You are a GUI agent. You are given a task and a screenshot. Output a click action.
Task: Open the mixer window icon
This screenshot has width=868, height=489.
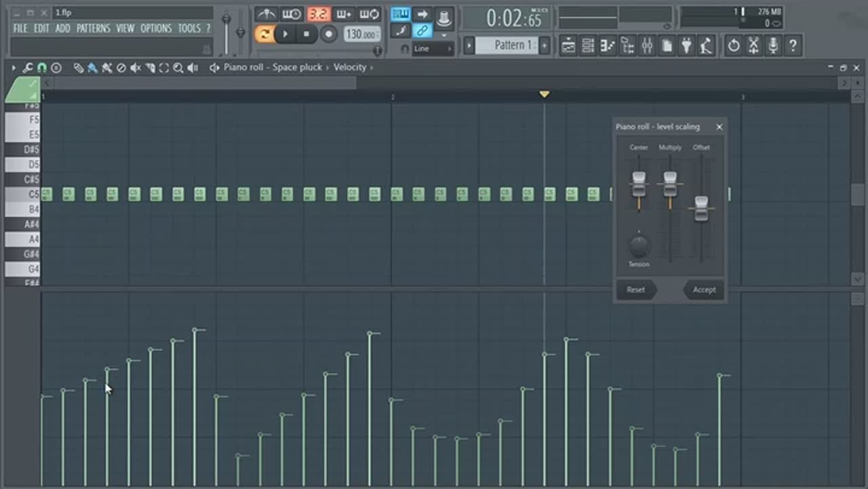pyautogui.click(x=647, y=46)
